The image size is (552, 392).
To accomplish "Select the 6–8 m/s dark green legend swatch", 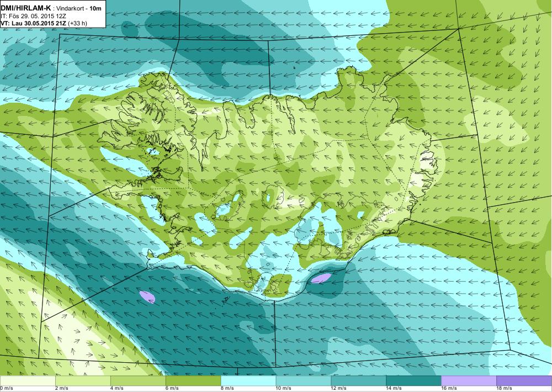I will (x=193, y=380).
